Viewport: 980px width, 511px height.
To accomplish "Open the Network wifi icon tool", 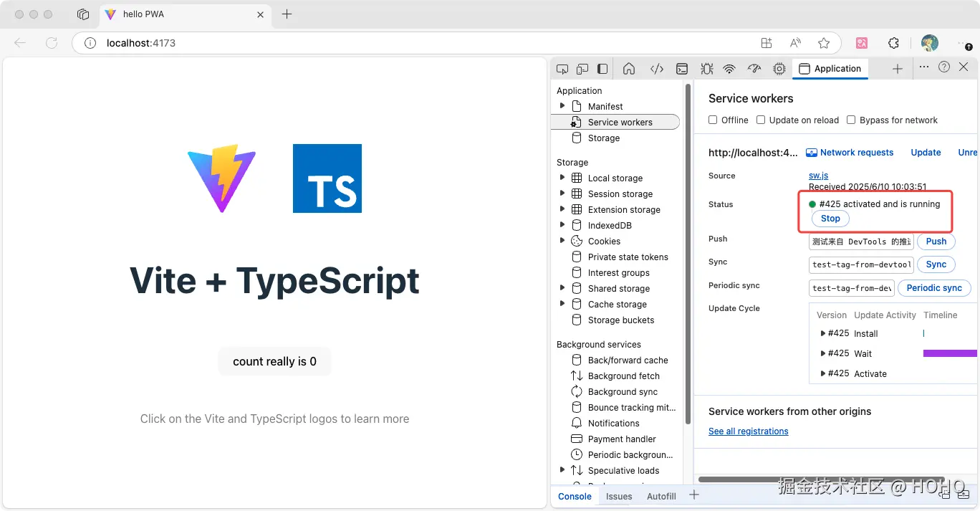I will [x=729, y=69].
